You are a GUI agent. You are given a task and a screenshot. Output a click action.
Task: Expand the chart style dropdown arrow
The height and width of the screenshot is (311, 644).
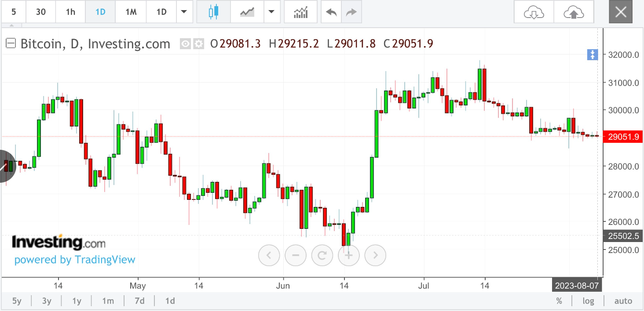point(272,12)
